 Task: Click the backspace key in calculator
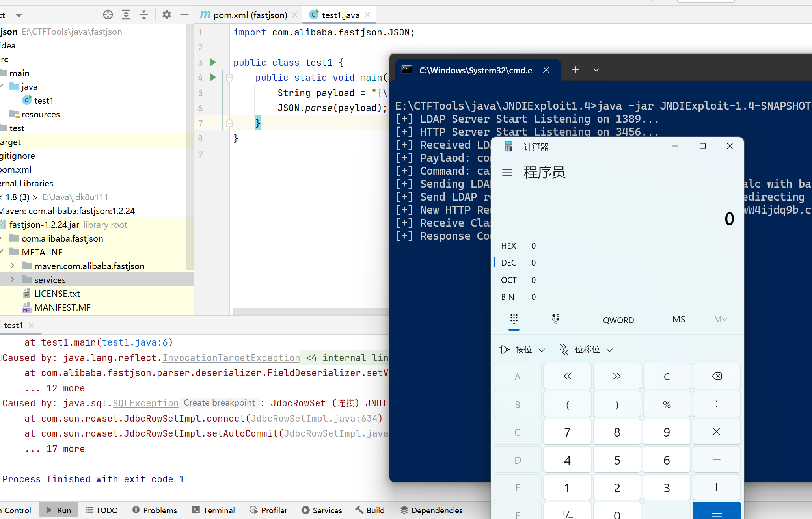(x=717, y=376)
